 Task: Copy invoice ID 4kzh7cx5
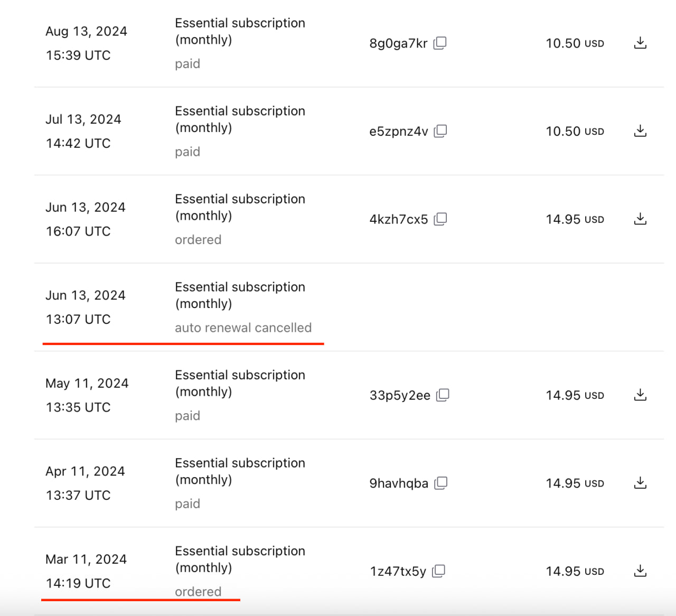[x=440, y=219]
